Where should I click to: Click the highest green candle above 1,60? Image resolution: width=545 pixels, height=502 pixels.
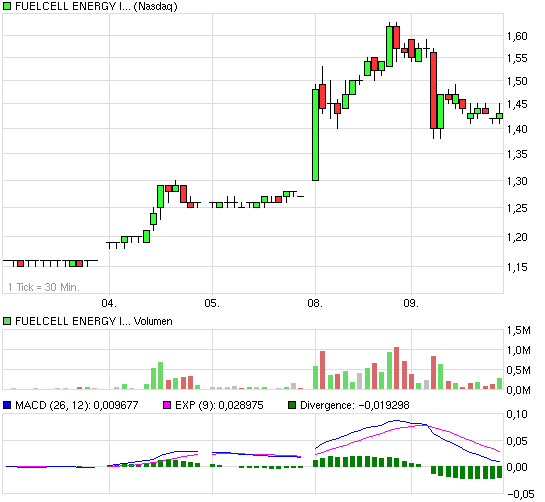(390, 46)
